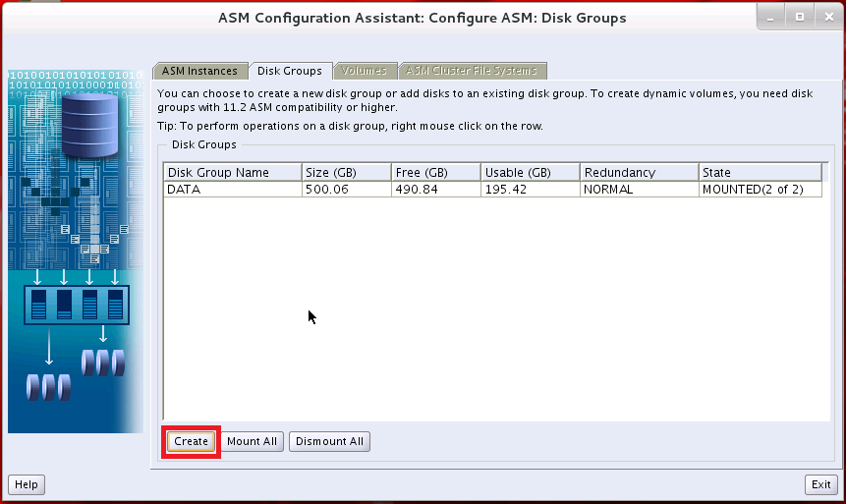
Task: Click the Usable (GB) column header
Action: click(x=530, y=173)
